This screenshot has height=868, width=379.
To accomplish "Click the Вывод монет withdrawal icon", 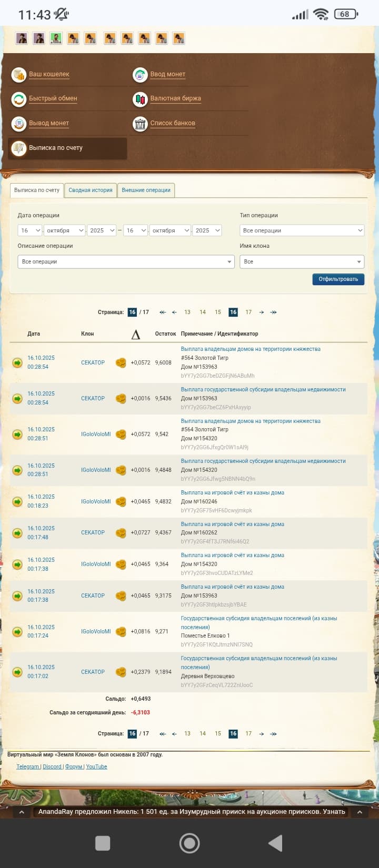I will (x=19, y=124).
